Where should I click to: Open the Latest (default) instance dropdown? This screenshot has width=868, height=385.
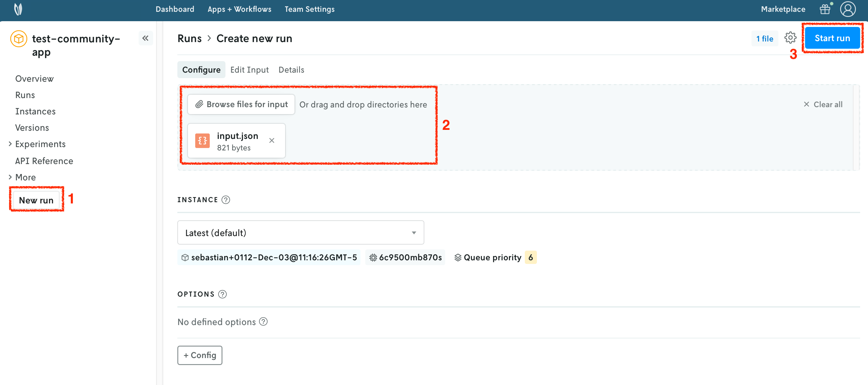300,233
